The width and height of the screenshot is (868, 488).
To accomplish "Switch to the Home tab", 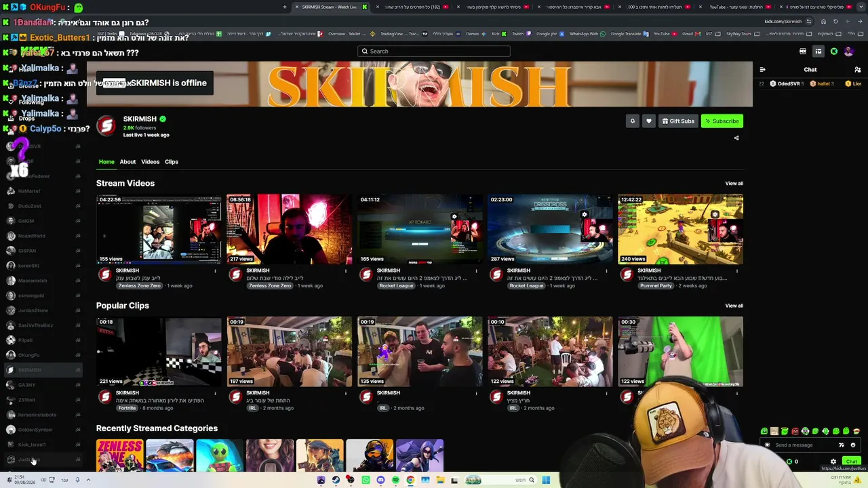I will point(106,162).
